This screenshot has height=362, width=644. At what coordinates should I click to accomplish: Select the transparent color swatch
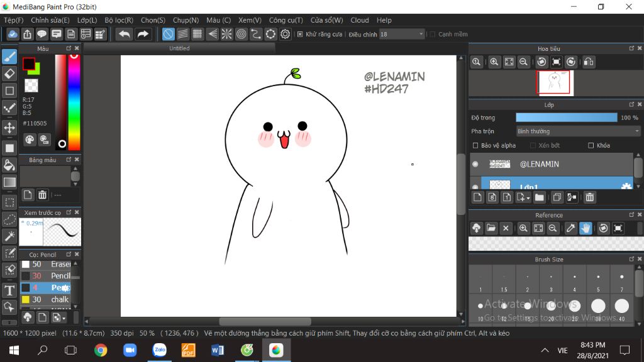click(x=31, y=85)
